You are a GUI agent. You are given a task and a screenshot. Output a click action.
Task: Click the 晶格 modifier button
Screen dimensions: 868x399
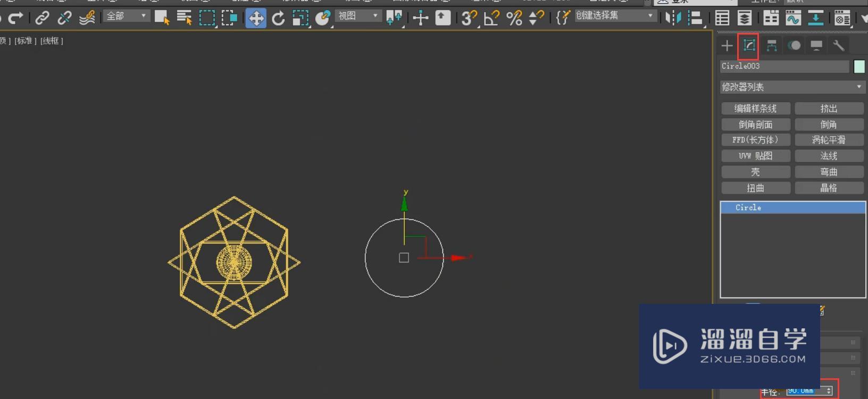point(829,188)
